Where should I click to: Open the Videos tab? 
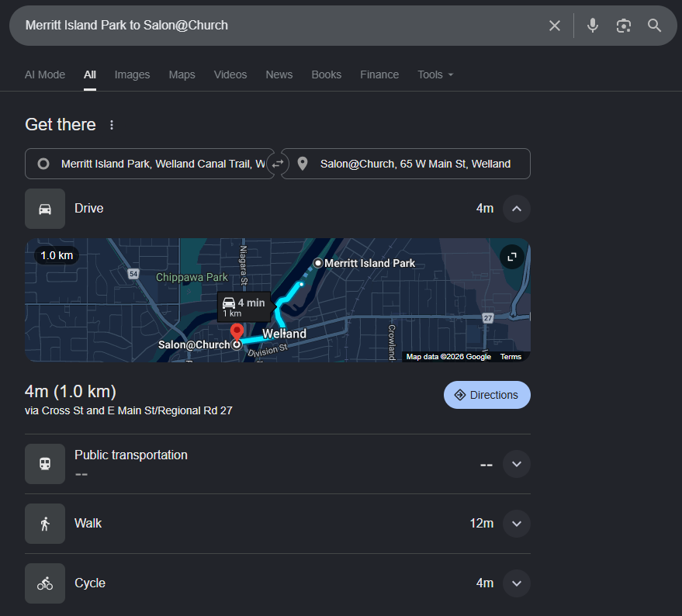tap(230, 74)
